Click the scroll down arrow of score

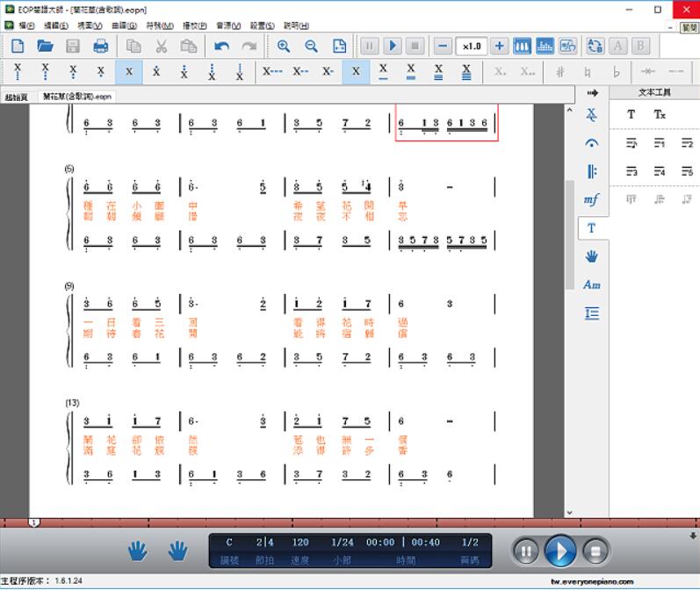click(x=570, y=513)
